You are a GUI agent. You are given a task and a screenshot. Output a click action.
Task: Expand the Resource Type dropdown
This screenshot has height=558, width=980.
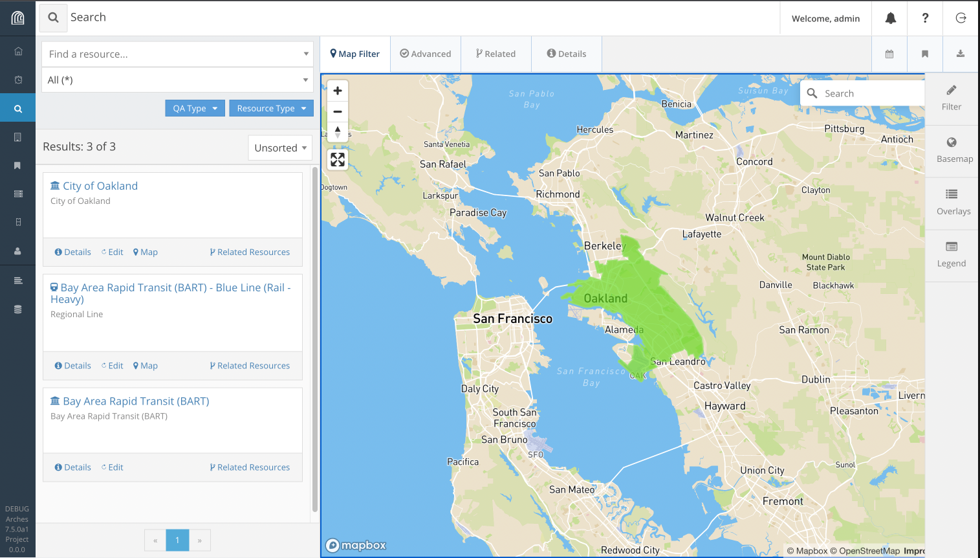click(272, 109)
